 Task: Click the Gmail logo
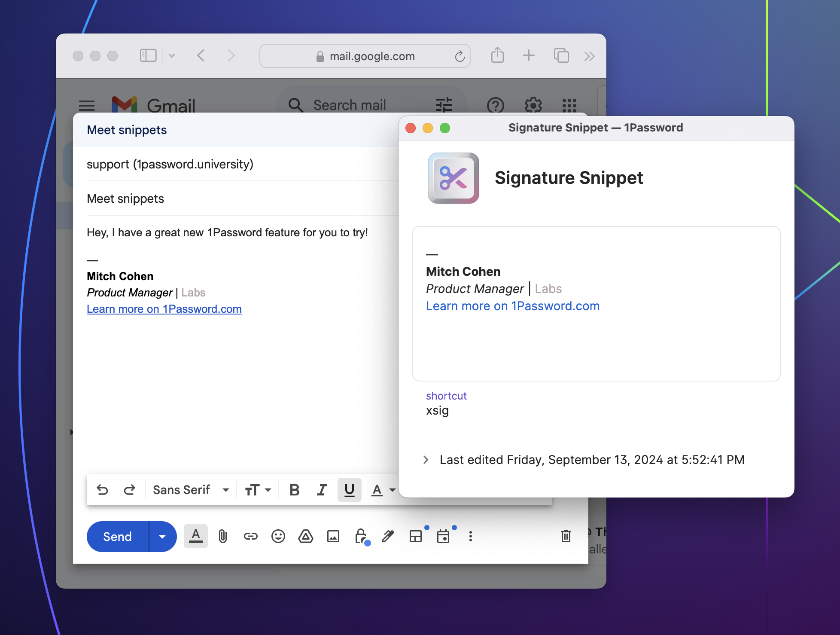coord(153,105)
